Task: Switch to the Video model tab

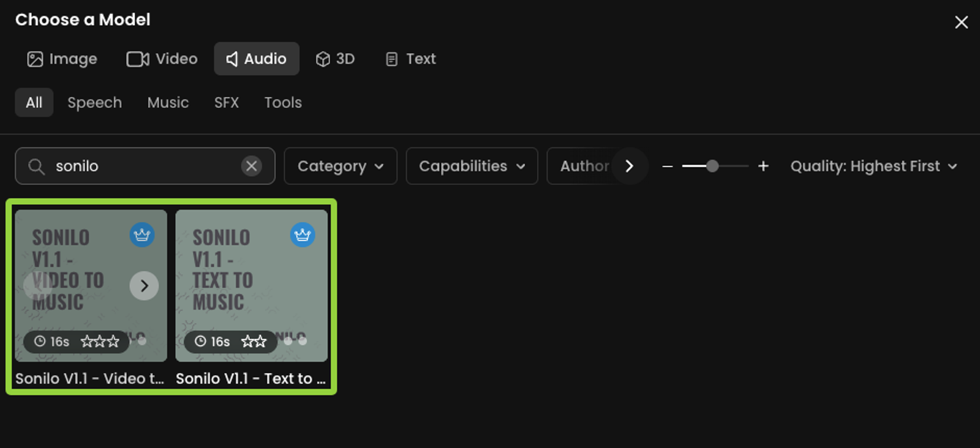Action: (162, 59)
